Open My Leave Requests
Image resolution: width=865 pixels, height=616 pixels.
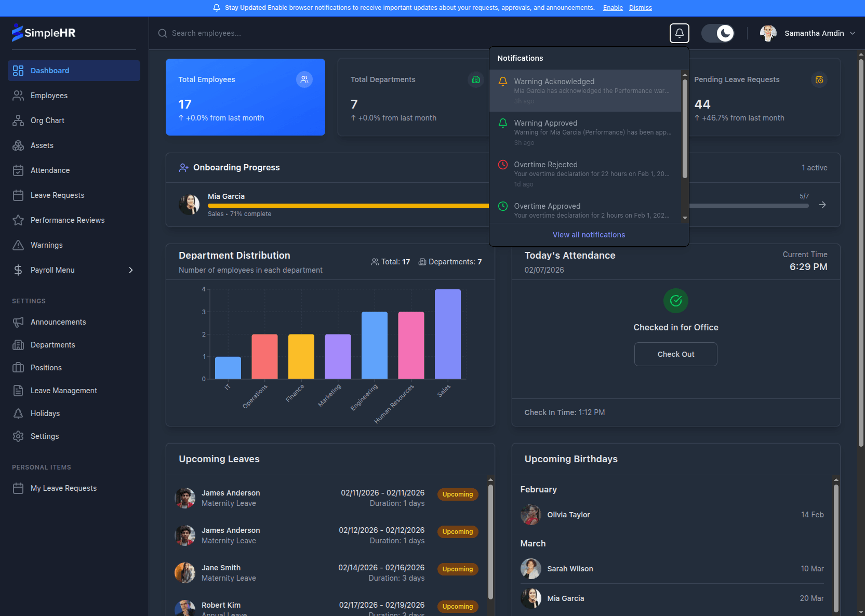pos(63,488)
